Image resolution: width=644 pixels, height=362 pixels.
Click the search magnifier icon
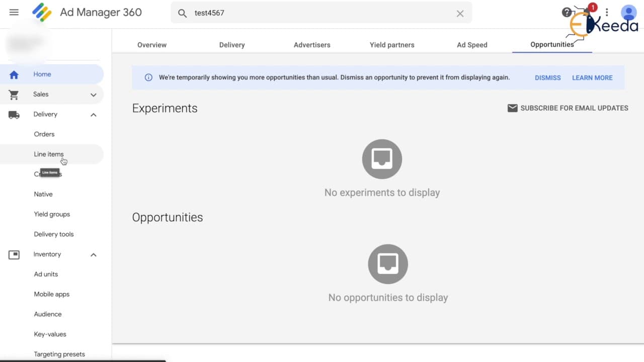pos(183,13)
